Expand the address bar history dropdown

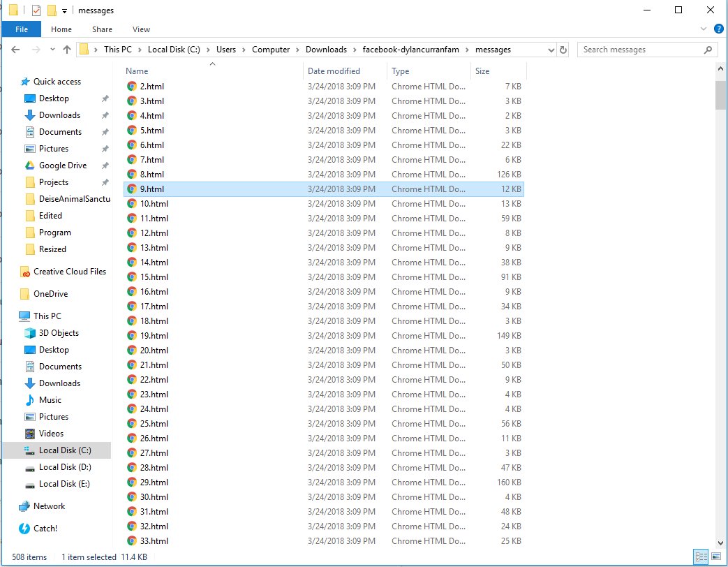click(x=551, y=50)
